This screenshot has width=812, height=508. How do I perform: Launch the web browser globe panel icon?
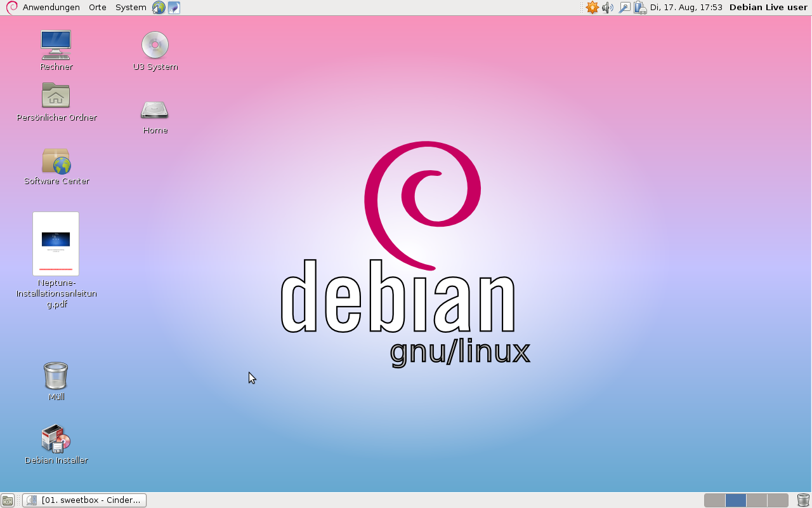[x=159, y=8]
